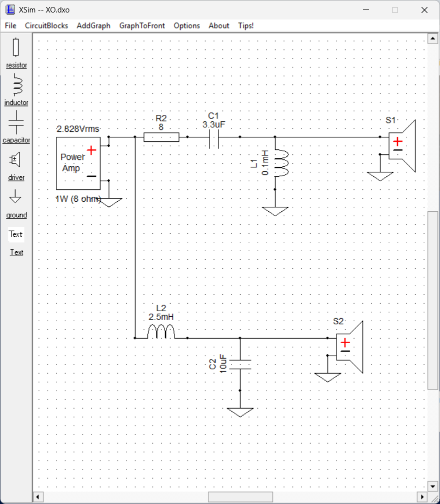This screenshot has width=440, height=504.
Task: Select the Power Amp block
Action: [x=78, y=163]
